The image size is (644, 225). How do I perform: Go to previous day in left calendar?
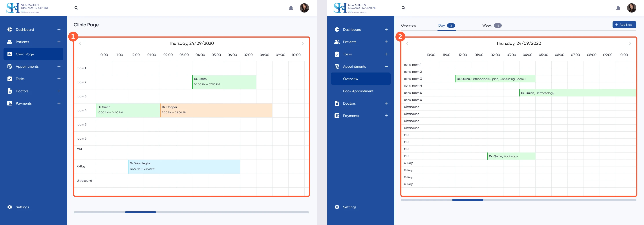click(x=80, y=44)
